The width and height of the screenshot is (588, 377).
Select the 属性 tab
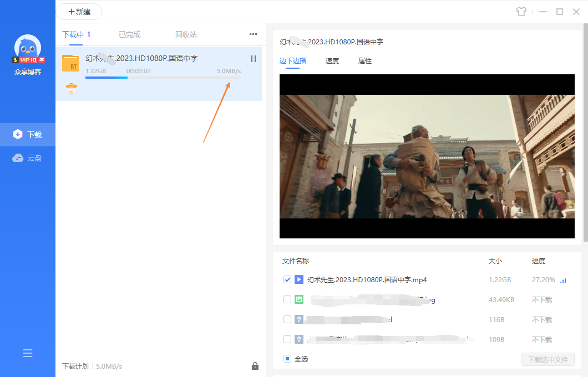click(x=365, y=61)
